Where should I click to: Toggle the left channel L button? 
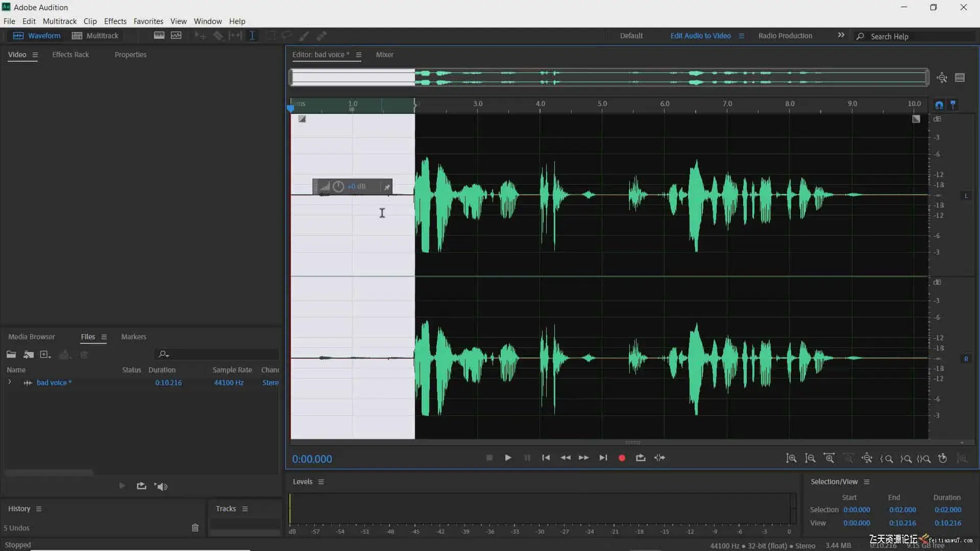(x=966, y=196)
